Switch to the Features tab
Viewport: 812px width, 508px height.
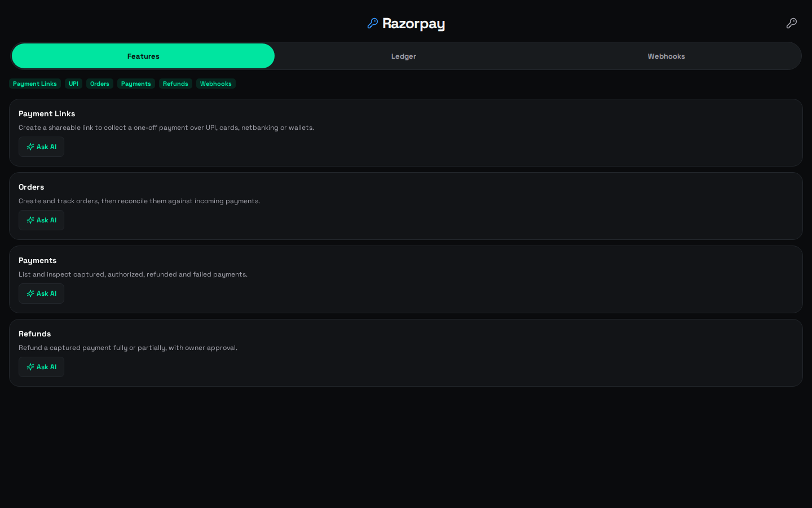(x=143, y=56)
